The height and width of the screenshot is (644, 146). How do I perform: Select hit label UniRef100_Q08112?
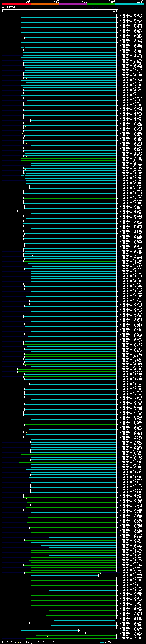[x=131, y=98]
